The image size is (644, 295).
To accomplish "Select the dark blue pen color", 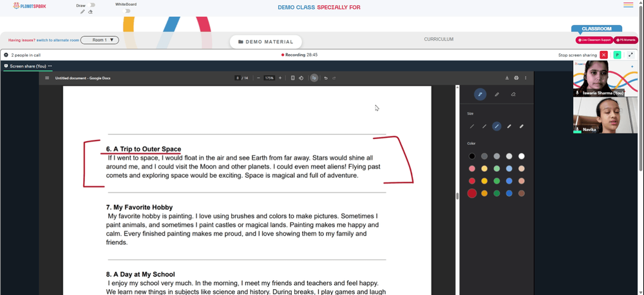I will click(x=509, y=193).
